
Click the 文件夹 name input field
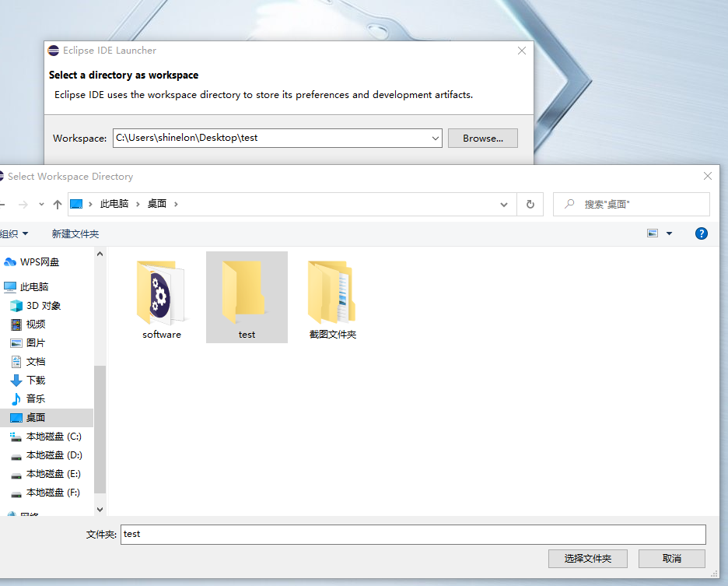click(413, 535)
